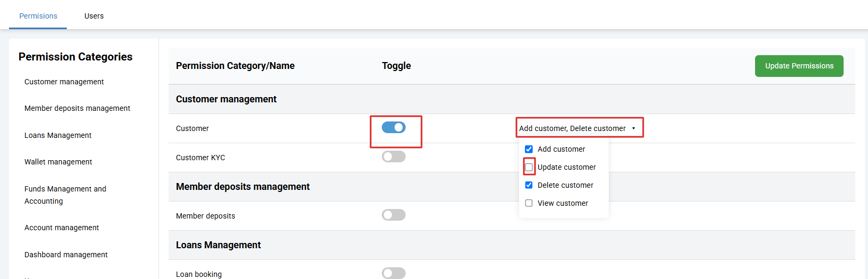The height and width of the screenshot is (279, 868).
Task: Go to Loans Management category
Action: [x=58, y=135]
